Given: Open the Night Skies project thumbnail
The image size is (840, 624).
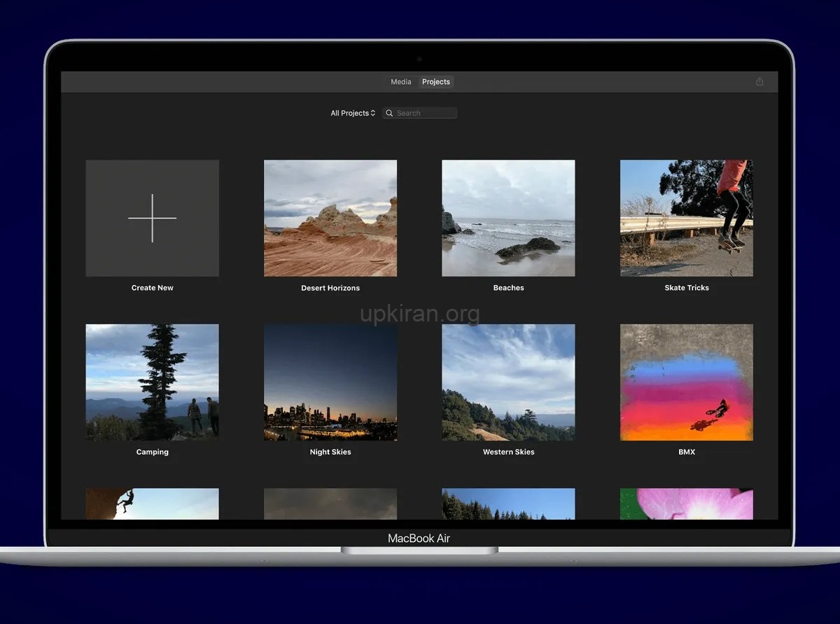Looking at the screenshot, I should (x=330, y=382).
